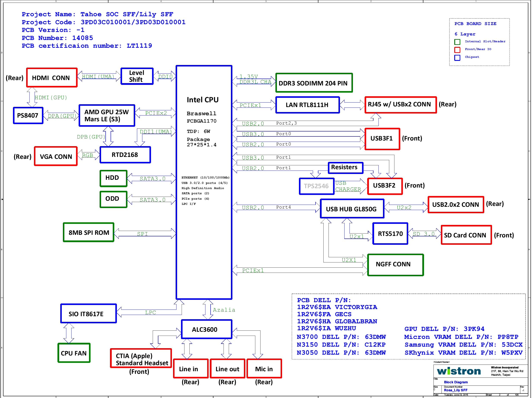
Task: Click the RJ45 w/ USBx2 CONN block
Action: (400, 105)
